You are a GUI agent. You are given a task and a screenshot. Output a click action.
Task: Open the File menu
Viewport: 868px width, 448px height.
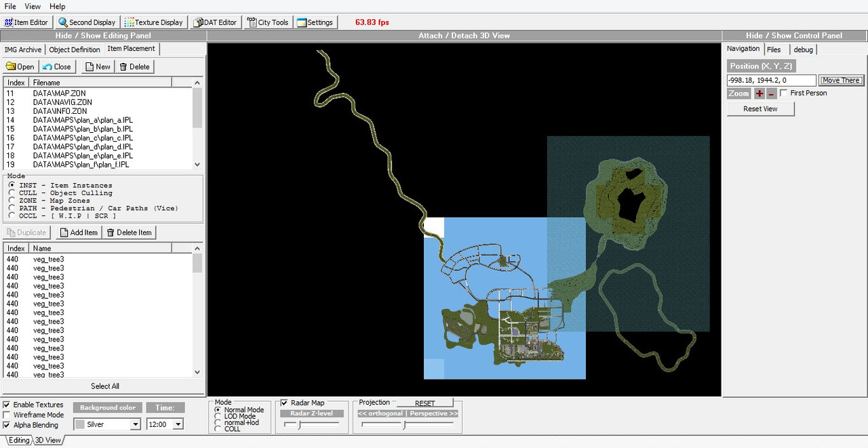[10, 6]
